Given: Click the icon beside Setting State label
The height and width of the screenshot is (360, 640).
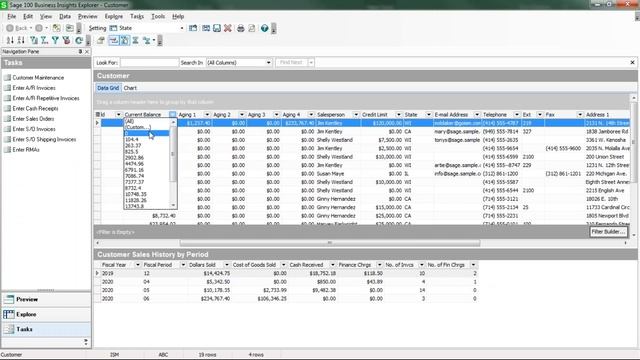Looking at the screenshot, I should coord(113,28).
